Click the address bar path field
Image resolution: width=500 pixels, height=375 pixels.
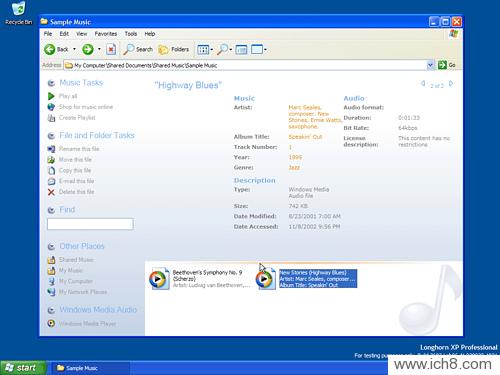coord(245,65)
